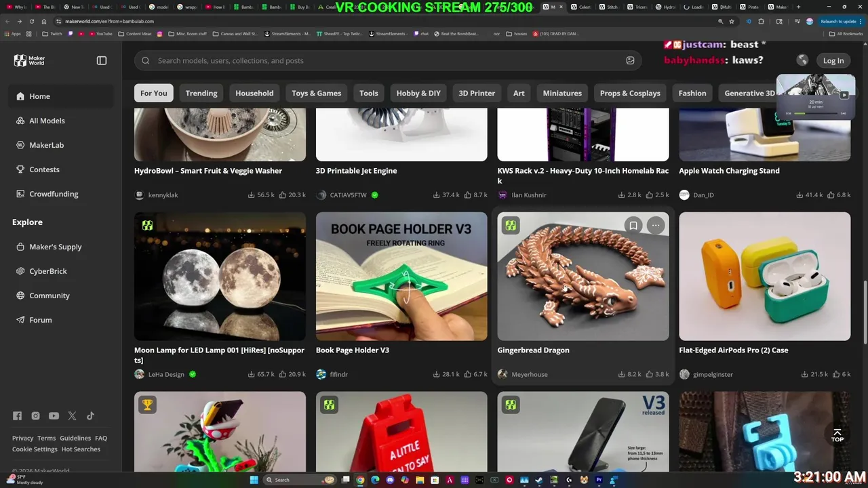Open Contests from the sidebar
The height and width of the screenshot is (488, 868).
click(x=61, y=169)
